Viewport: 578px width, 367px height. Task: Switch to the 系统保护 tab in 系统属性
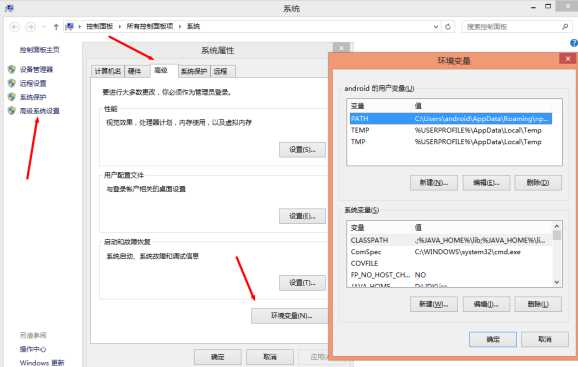click(194, 71)
